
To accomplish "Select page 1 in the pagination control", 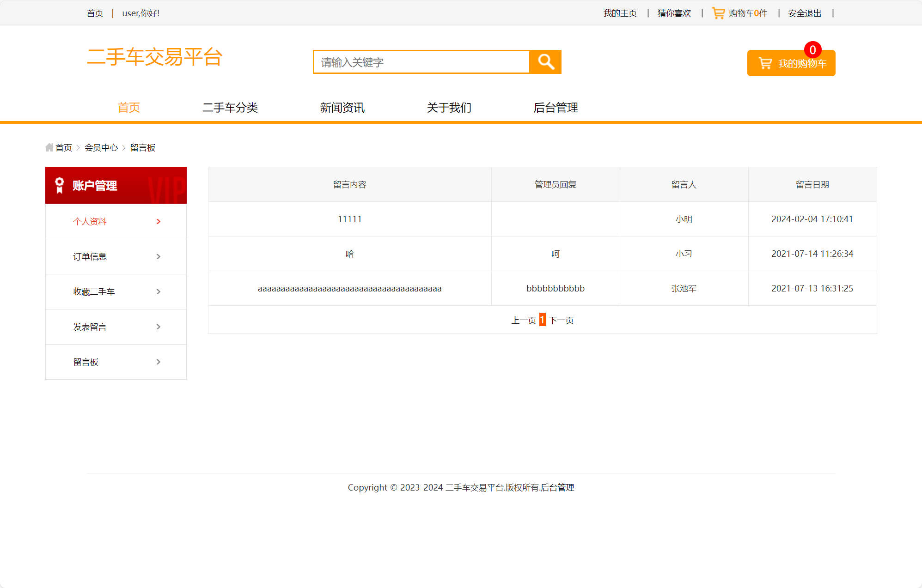I will point(542,320).
